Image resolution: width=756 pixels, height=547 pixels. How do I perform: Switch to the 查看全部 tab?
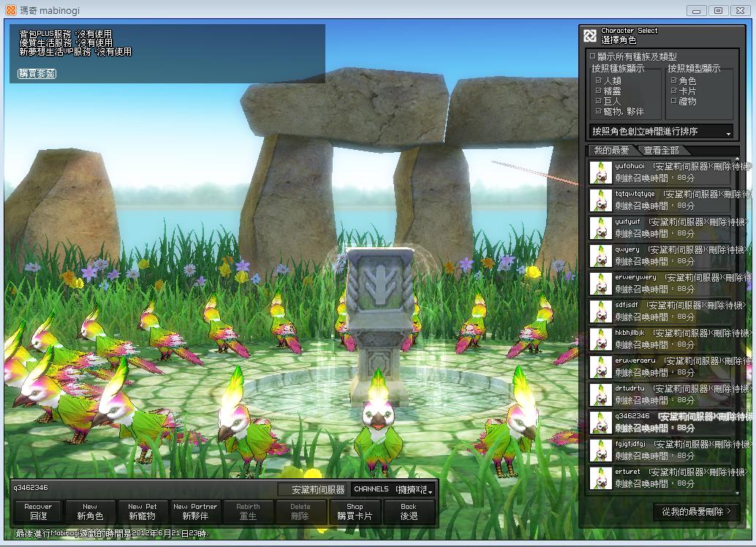coord(661,150)
